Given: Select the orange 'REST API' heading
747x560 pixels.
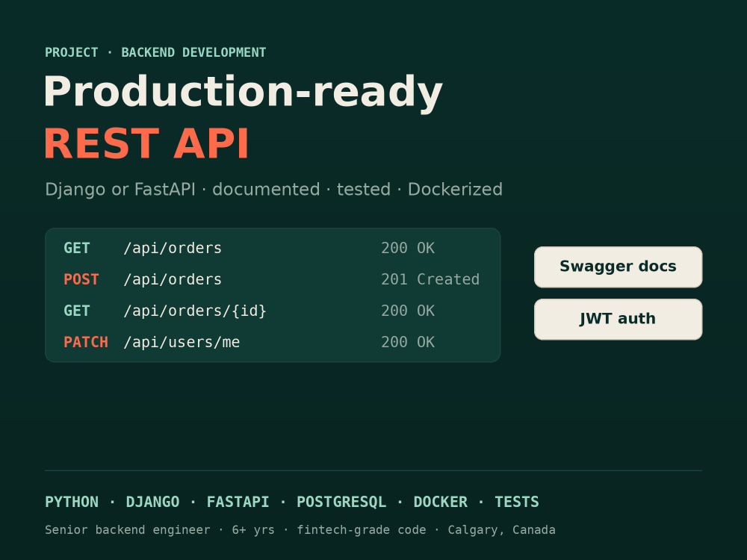Looking at the screenshot, I should [x=146, y=144].
